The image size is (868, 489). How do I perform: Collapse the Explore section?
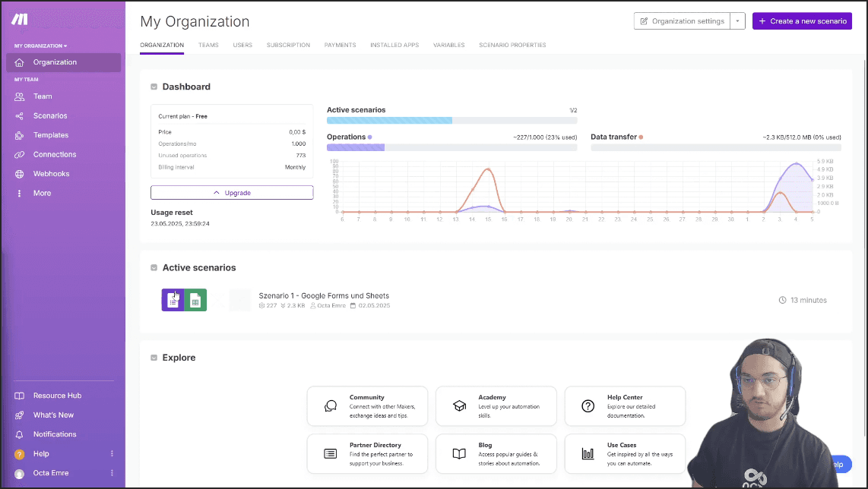click(154, 358)
